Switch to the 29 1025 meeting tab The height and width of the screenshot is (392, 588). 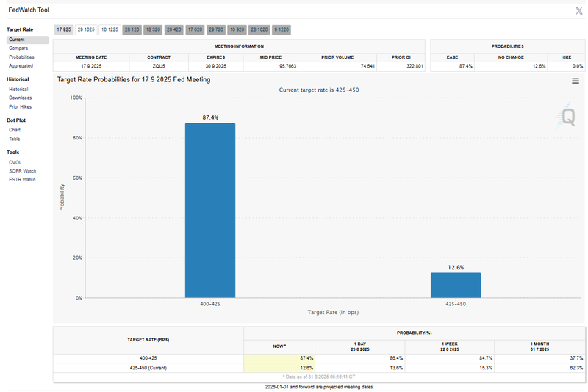pyautogui.click(x=86, y=29)
